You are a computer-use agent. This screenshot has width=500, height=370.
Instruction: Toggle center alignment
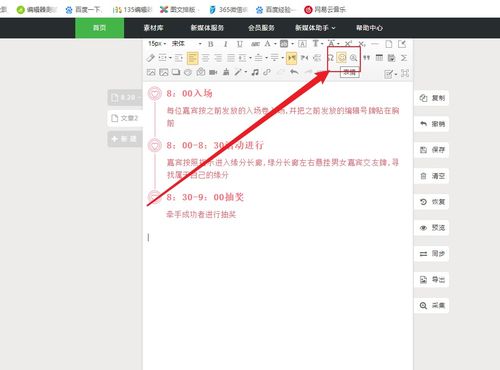206,58
